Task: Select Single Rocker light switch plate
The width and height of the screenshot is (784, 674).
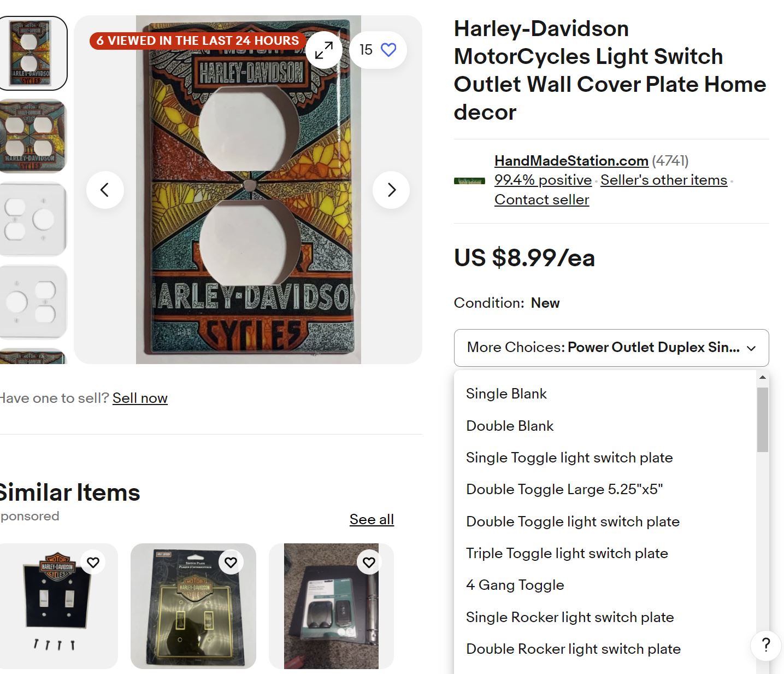Action: (x=569, y=617)
